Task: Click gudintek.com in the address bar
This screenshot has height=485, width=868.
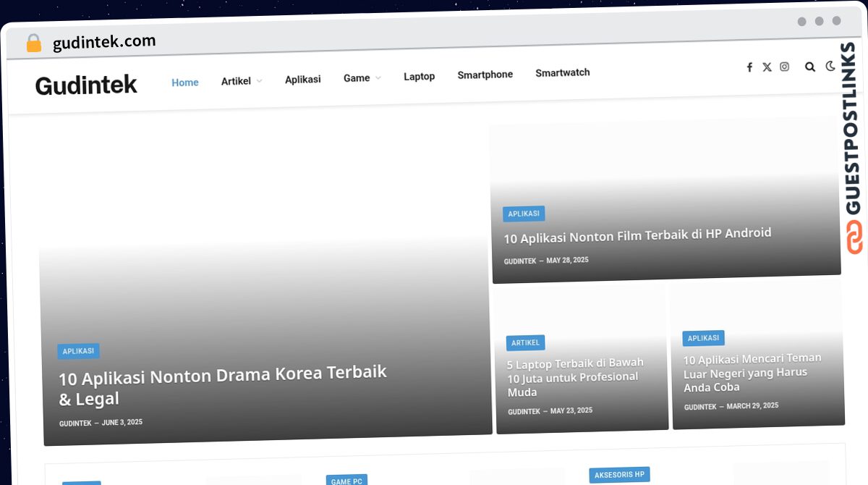Action: tap(103, 42)
